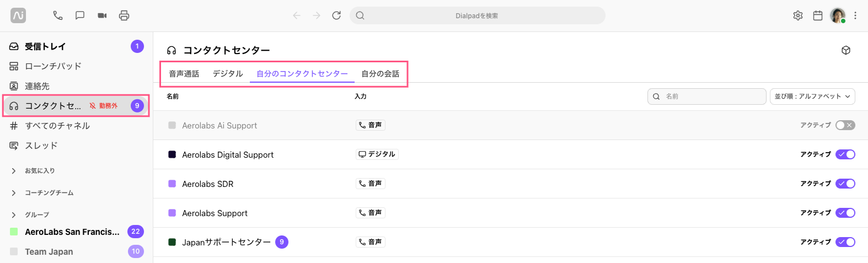Open the three-dot more menu
Viewport: 868px width, 263px height.
[x=855, y=15]
